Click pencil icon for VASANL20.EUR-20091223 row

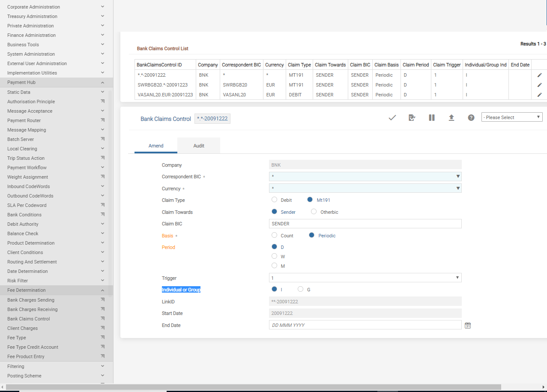tap(539, 95)
